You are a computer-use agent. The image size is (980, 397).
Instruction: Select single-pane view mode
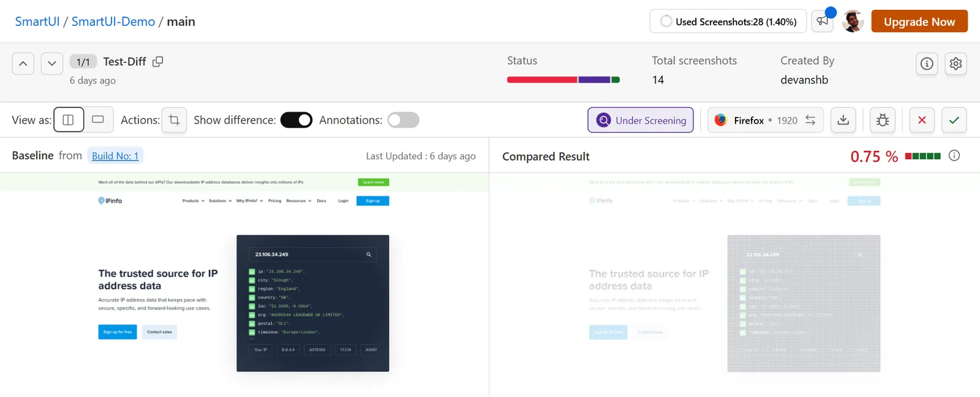coord(98,120)
